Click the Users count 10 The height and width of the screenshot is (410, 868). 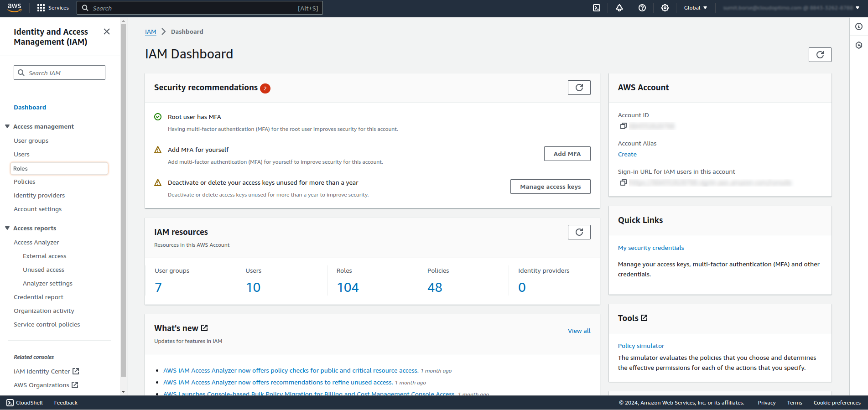click(x=253, y=287)
